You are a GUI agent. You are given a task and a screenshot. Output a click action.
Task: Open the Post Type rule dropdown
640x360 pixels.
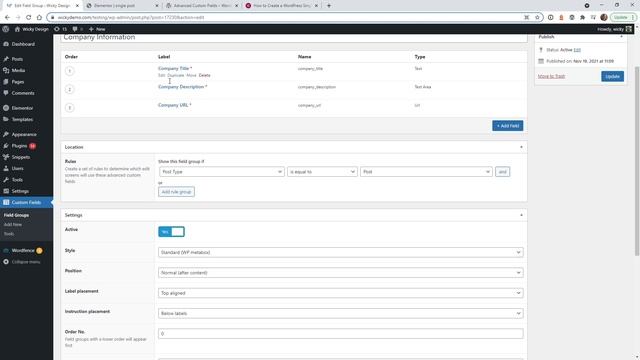point(222,172)
